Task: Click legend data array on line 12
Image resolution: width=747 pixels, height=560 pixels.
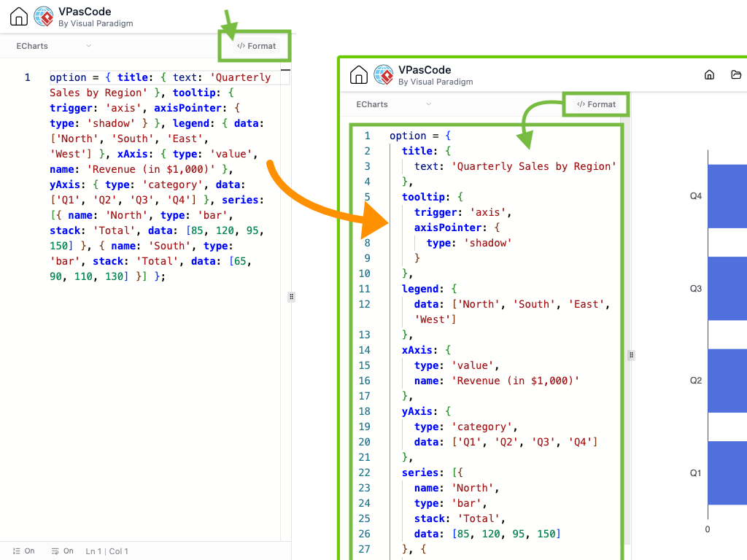Action: [511, 312]
